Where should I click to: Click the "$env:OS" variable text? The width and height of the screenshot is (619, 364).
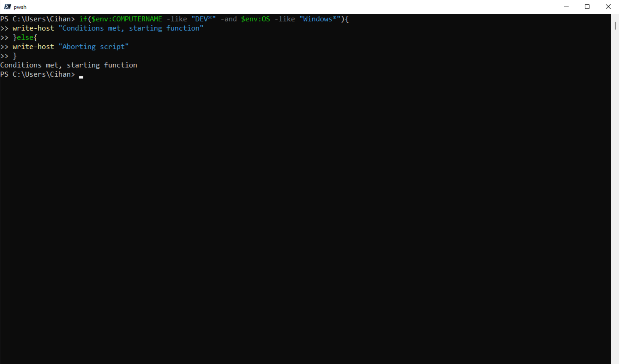tap(255, 19)
